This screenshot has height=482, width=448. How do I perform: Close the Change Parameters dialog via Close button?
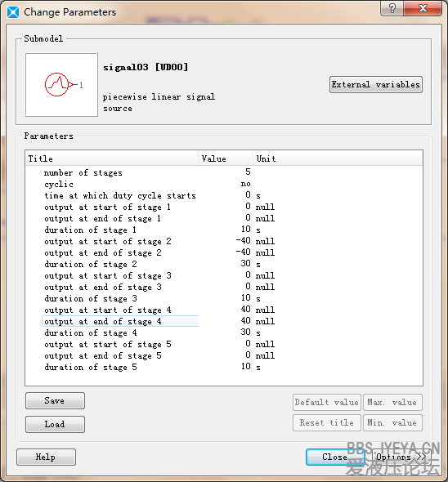335,457
